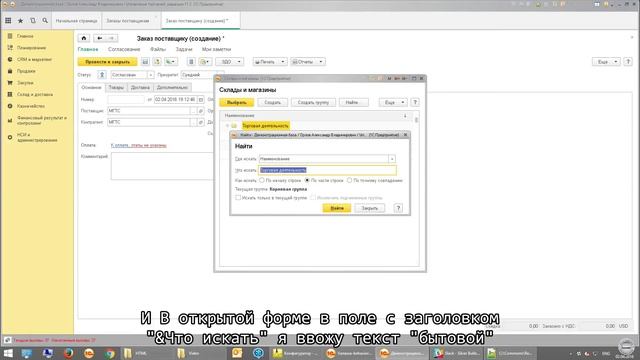Click Создать button in Склады и магазины
640x360 pixels.
coord(273,102)
